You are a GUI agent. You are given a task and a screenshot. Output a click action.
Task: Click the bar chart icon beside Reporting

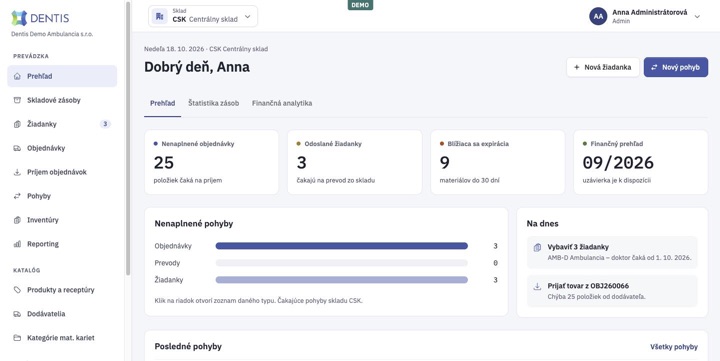17,244
